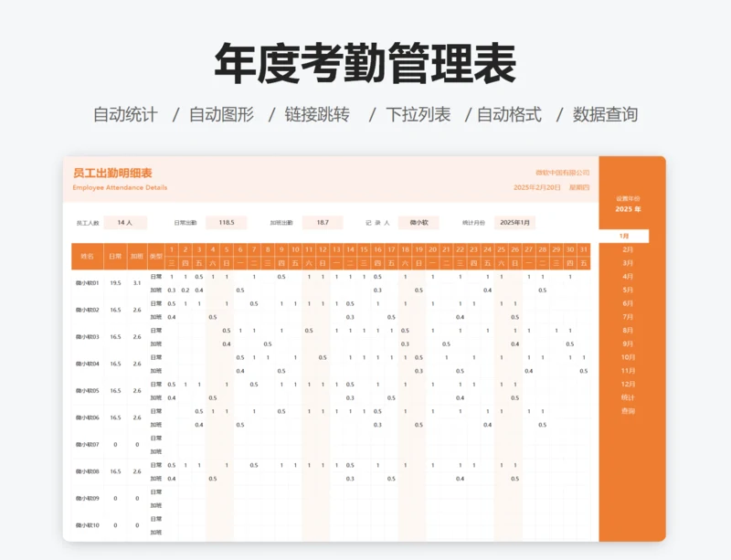731x560 pixels.
Task: Click day 31 column header
Action: coord(584,250)
